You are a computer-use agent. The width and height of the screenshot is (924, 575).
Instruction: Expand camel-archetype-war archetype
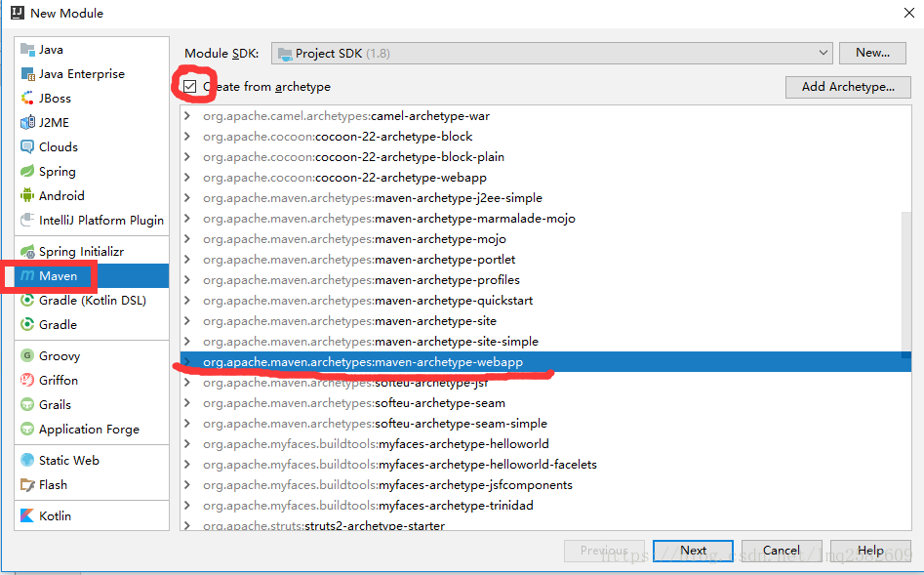click(187, 115)
